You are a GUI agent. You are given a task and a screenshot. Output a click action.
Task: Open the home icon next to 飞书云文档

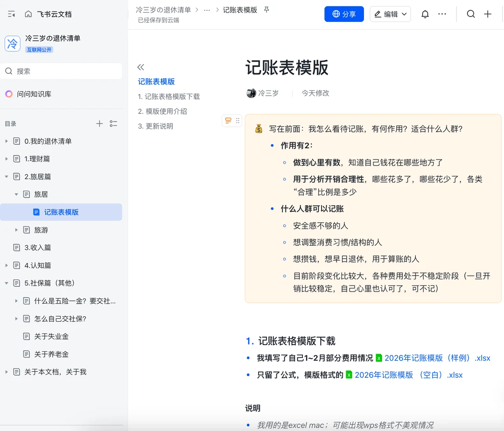point(28,14)
